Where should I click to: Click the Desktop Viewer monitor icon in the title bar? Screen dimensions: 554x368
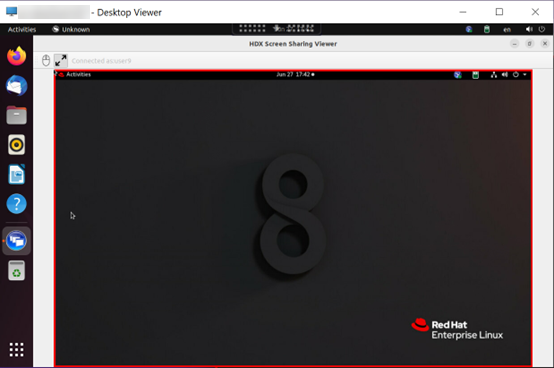pyautogui.click(x=11, y=11)
